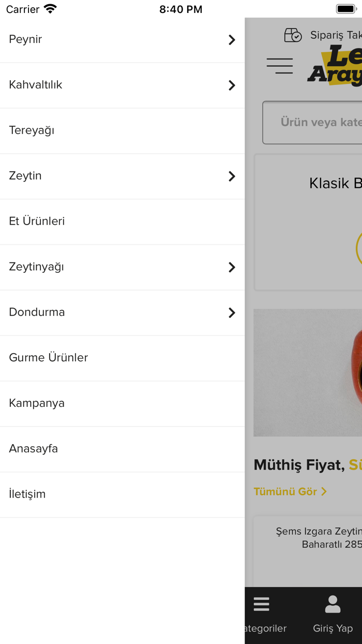
Task: Go to Kampanya menu entry
Action: click(x=37, y=403)
